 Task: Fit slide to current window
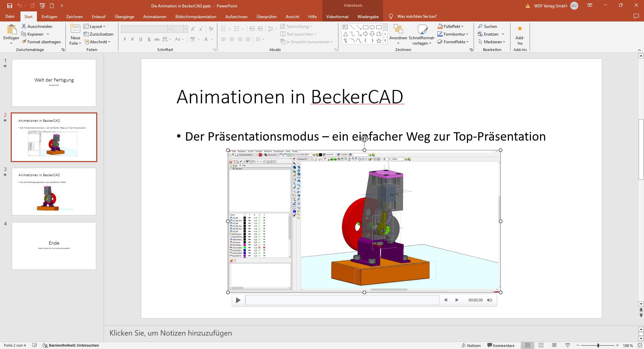click(x=639, y=345)
